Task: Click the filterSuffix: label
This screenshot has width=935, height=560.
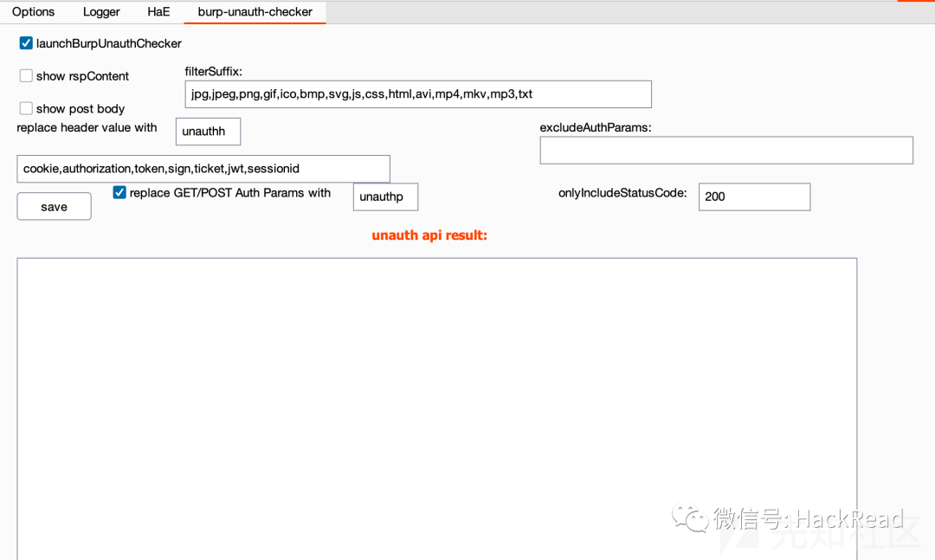Action: 214,72
